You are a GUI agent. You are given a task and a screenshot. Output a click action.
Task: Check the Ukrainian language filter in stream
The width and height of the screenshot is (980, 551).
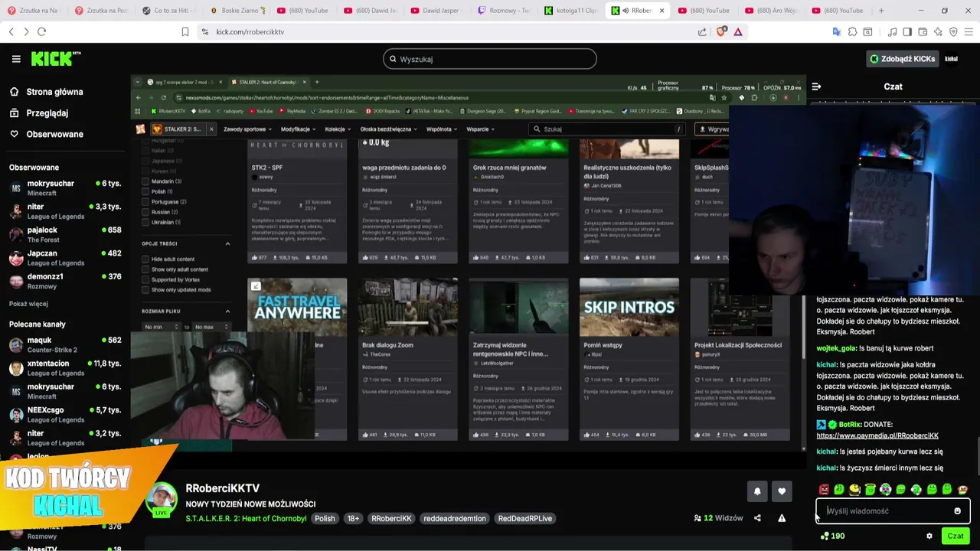click(145, 222)
